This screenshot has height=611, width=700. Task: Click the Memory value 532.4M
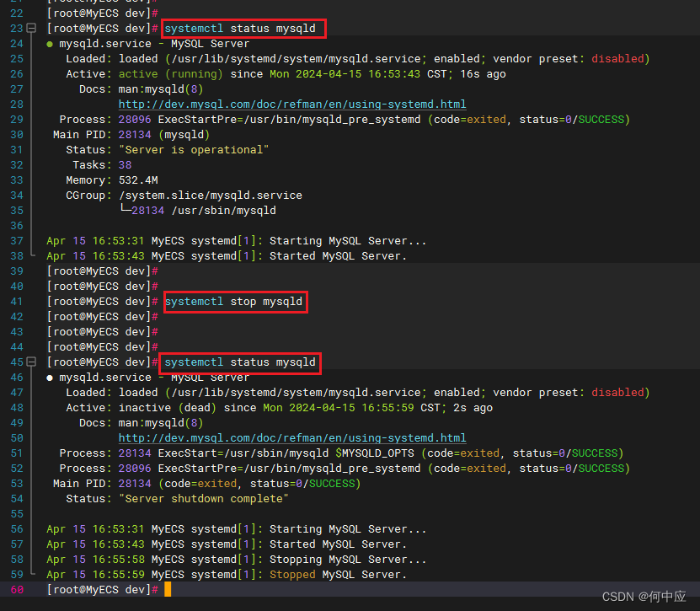138,180
